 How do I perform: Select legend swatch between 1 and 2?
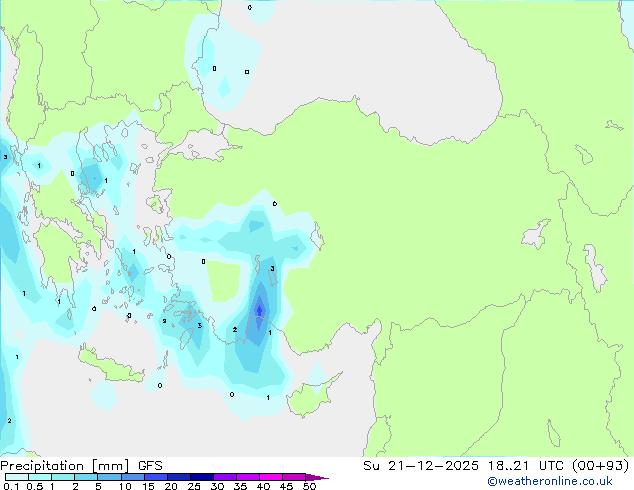coord(63,477)
